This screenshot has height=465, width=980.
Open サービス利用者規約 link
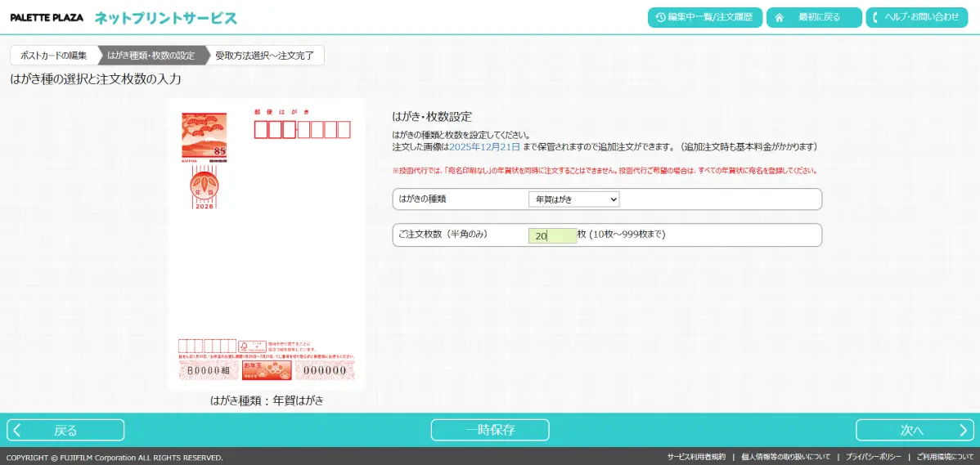coord(696,458)
